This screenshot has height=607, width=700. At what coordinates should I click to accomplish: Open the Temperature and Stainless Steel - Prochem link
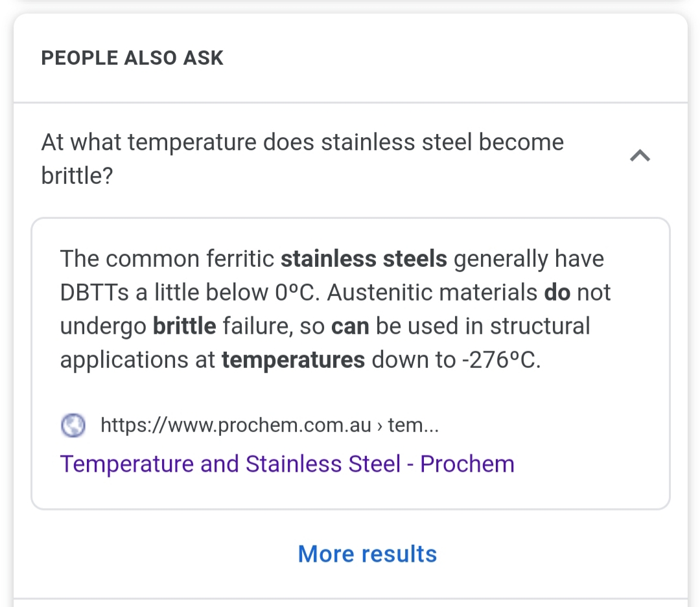pyautogui.click(x=287, y=464)
